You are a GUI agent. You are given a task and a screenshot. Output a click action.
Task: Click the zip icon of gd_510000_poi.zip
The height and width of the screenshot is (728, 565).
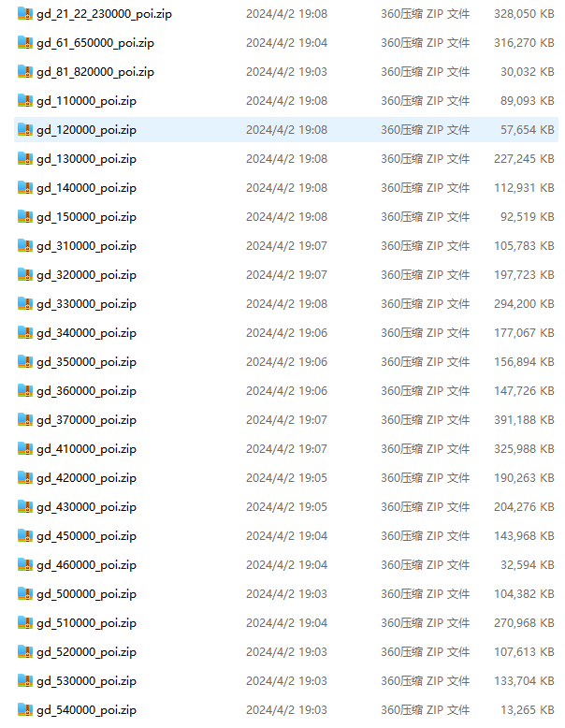pos(25,622)
